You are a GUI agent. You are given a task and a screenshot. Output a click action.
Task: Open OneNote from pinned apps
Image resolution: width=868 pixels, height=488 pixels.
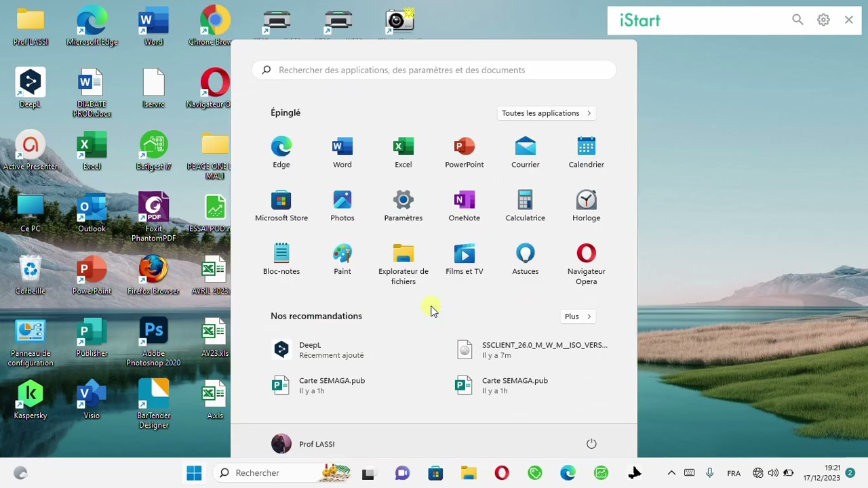(x=464, y=206)
